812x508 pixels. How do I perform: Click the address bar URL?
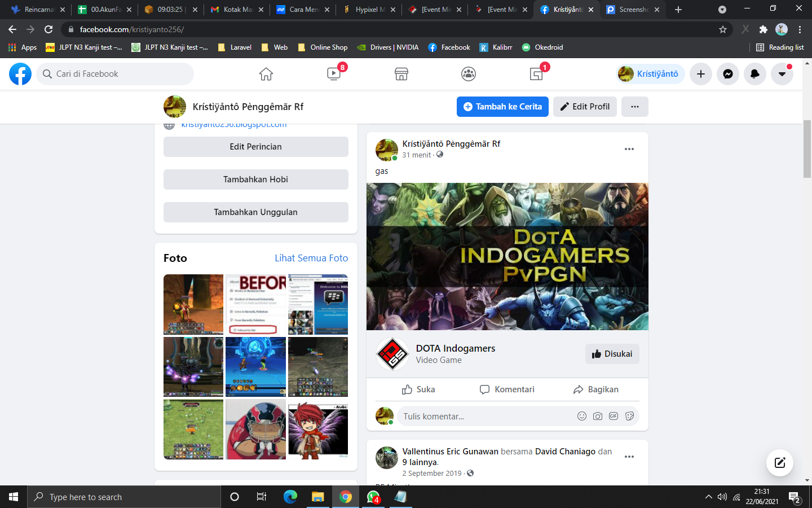pyautogui.click(x=132, y=29)
